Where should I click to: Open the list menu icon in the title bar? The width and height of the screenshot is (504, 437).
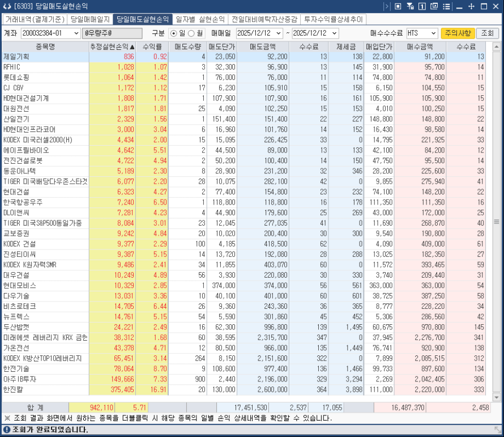[x=446, y=7]
